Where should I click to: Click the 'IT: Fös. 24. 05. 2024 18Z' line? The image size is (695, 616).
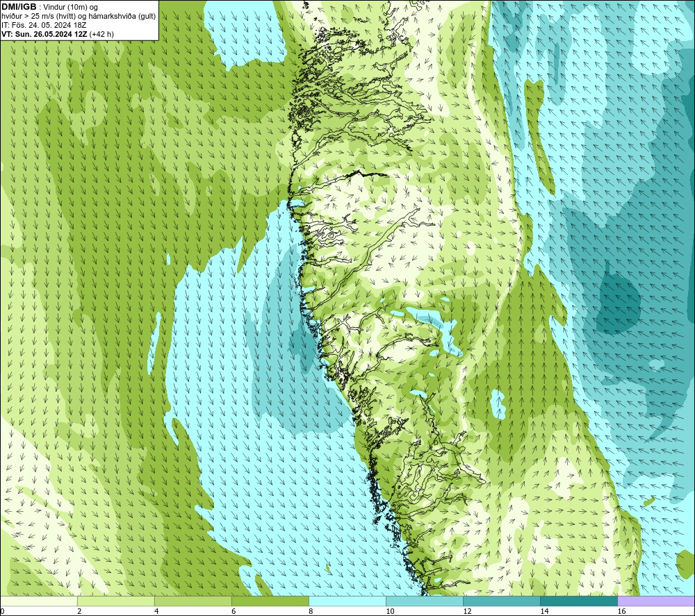point(44,25)
